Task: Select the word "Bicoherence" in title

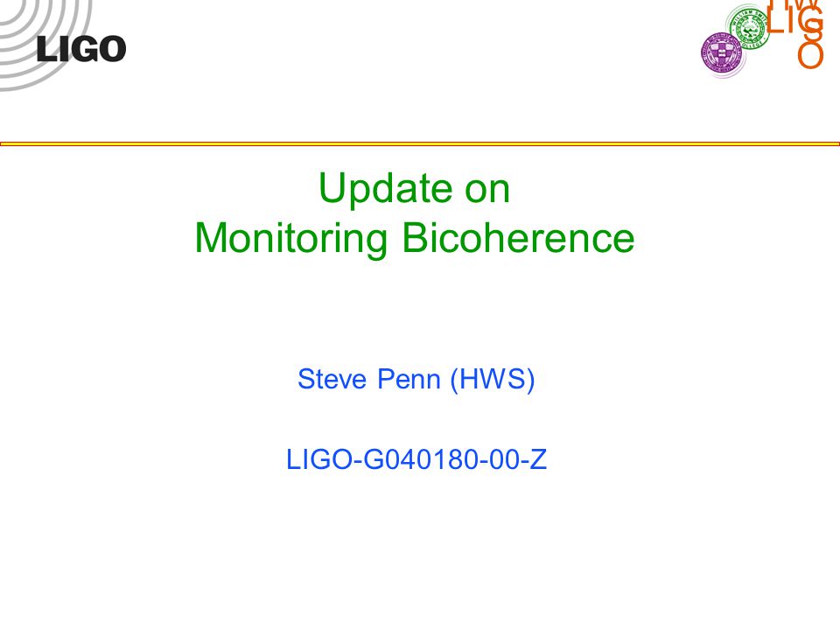Action: tap(518, 237)
